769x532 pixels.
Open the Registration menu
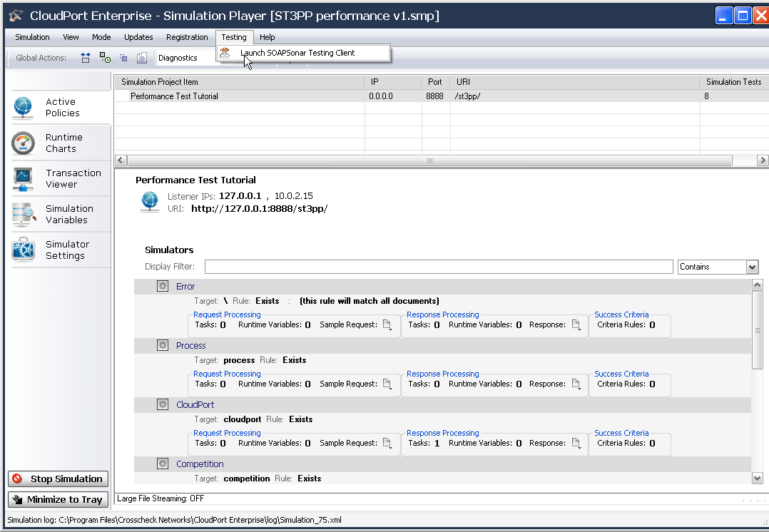(x=187, y=37)
